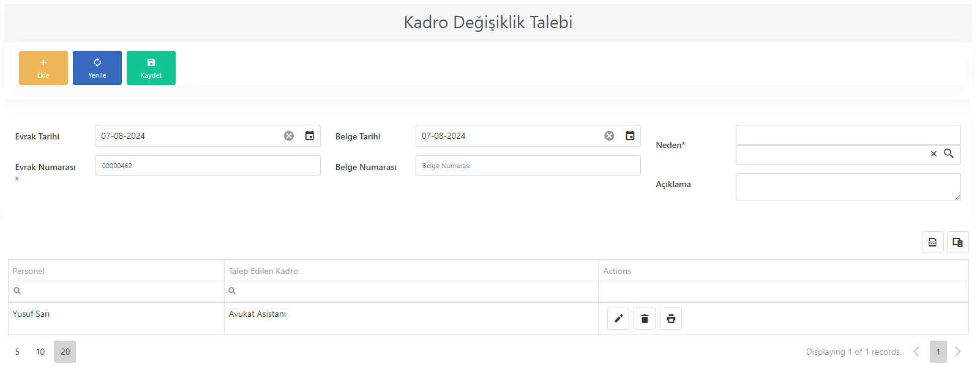980x381 pixels.
Task: Clear the Neden lookup with the X icon
Action: (933, 154)
